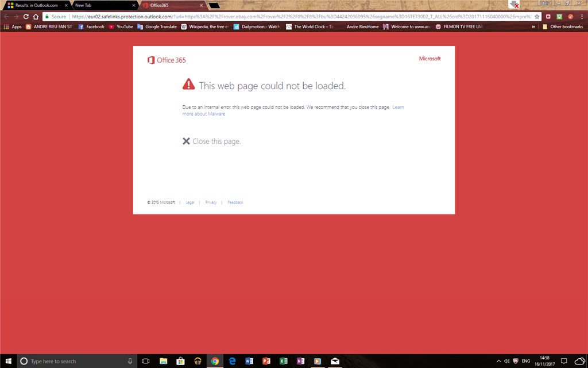
Task: Open Microsoft Store from taskbar
Action: [x=180, y=361]
